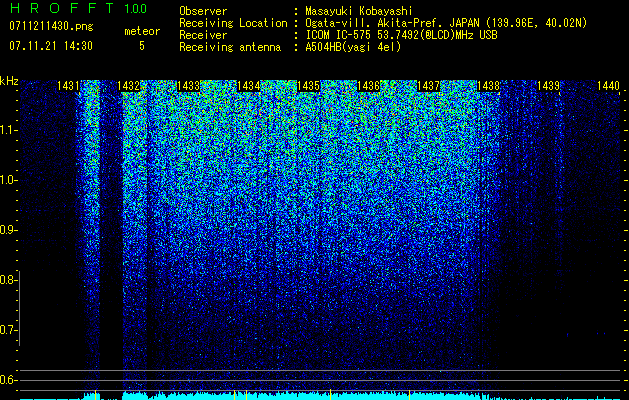
Task: Click time marker 1433
Action: 188,86
